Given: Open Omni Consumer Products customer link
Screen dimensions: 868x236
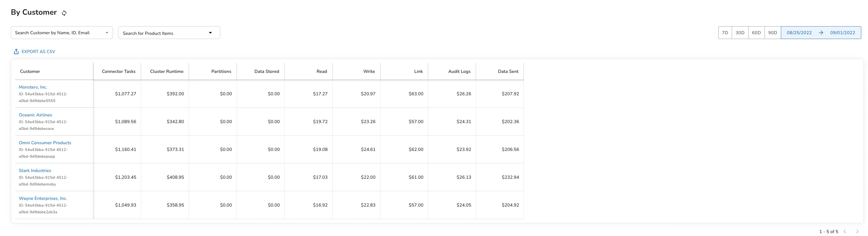Looking at the screenshot, I should [45, 143].
